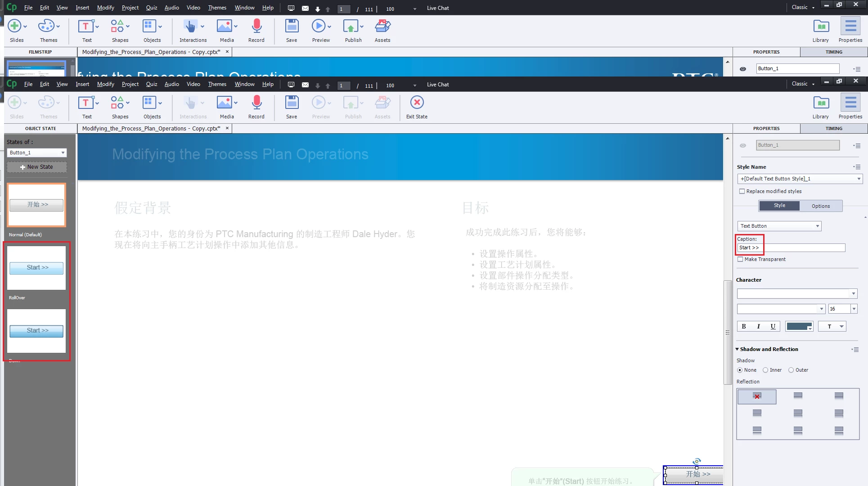Click the New State button
Image resolution: width=868 pixels, height=486 pixels.
pyautogui.click(x=36, y=167)
